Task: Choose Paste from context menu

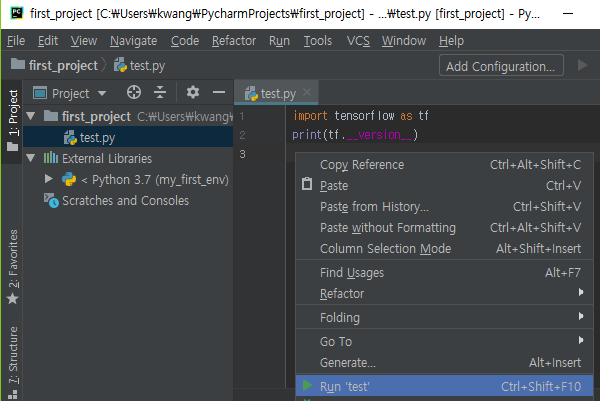Action: (444, 186)
